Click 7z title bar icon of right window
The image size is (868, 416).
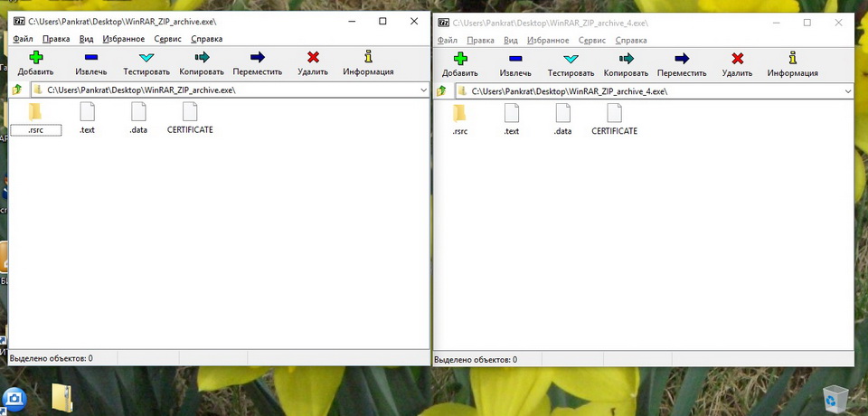443,23
